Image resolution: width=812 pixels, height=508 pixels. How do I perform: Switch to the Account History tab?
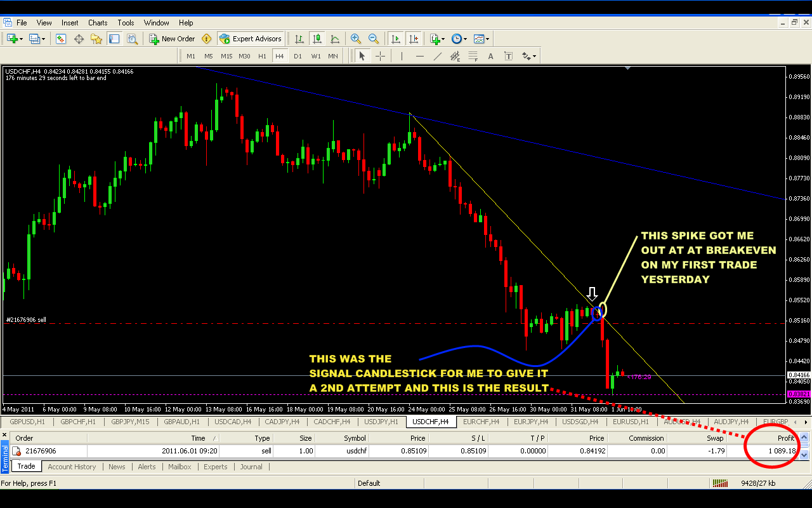[72, 467]
